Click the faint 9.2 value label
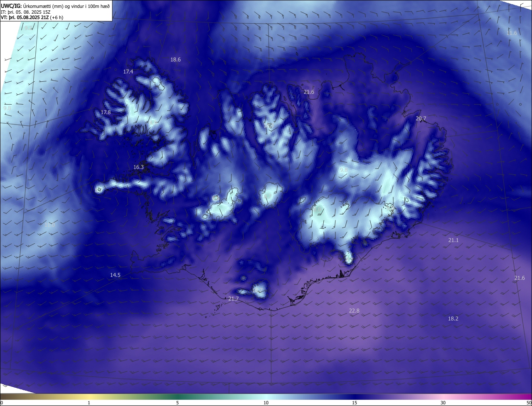Viewport: 532px width, 406px height. coord(28,28)
